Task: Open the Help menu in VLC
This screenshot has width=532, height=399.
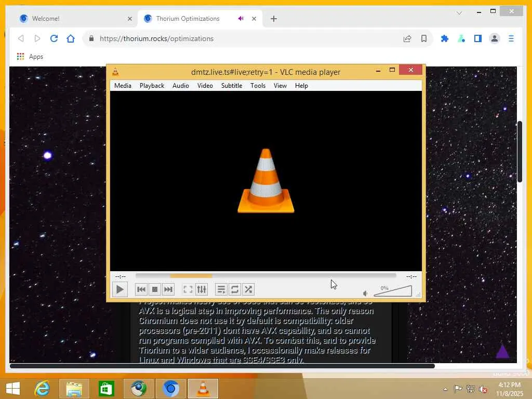Action: coord(301,86)
